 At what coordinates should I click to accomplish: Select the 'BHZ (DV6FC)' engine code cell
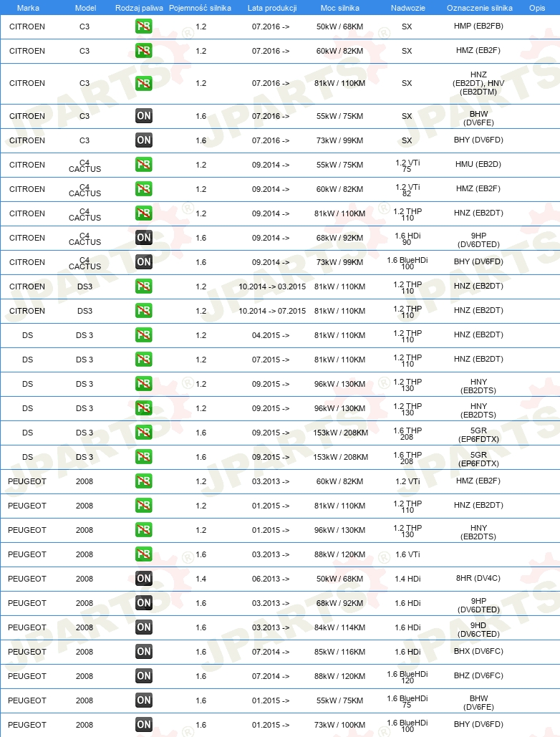[x=478, y=675]
